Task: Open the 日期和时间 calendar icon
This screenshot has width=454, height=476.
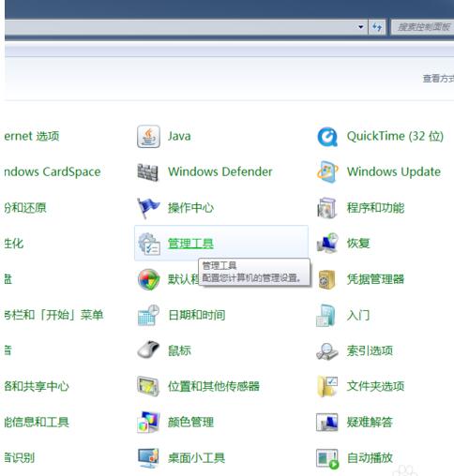Action: pos(148,315)
